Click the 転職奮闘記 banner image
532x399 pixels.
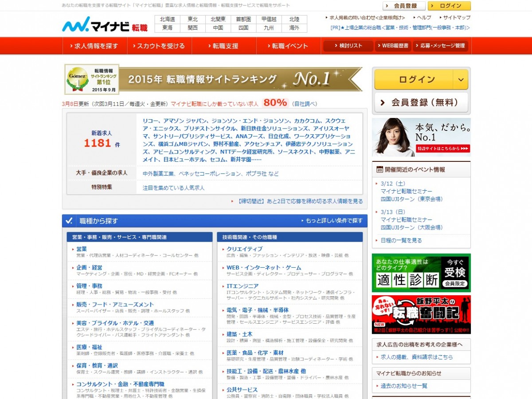click(421, 314)
